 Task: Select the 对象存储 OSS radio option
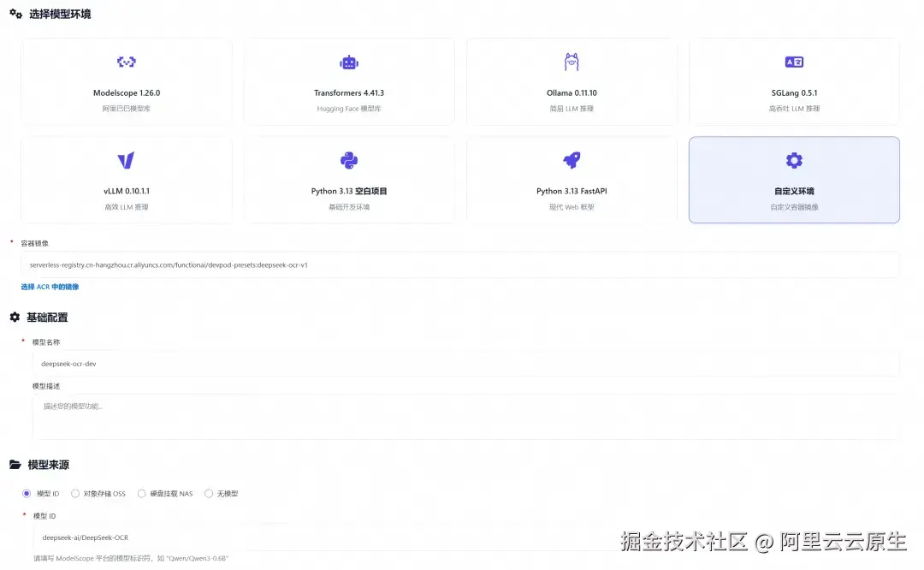point(74,493)
